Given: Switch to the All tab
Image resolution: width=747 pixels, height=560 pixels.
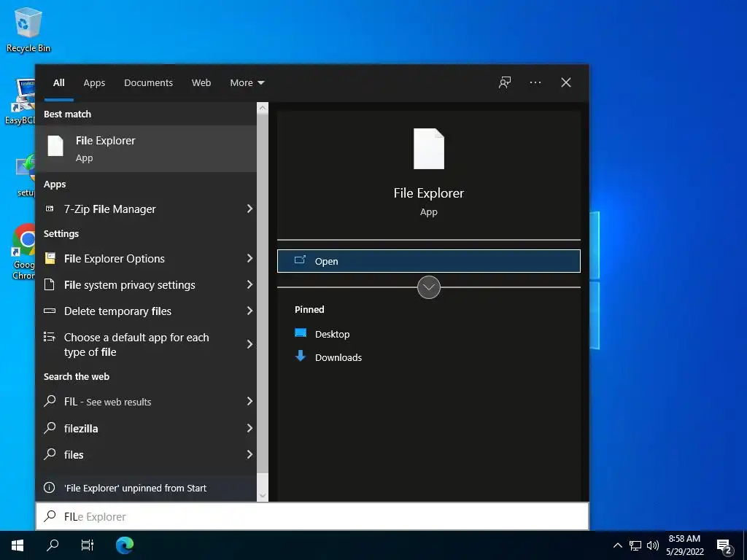Looking at the screenshot, I should 59,82.
